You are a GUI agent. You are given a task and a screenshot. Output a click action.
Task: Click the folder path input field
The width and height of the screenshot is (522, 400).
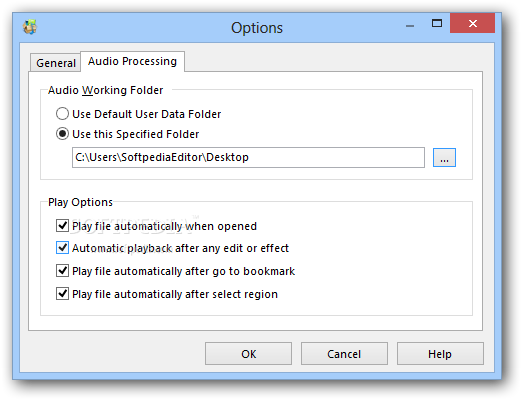pyautogui.click(x=248, y=157)
